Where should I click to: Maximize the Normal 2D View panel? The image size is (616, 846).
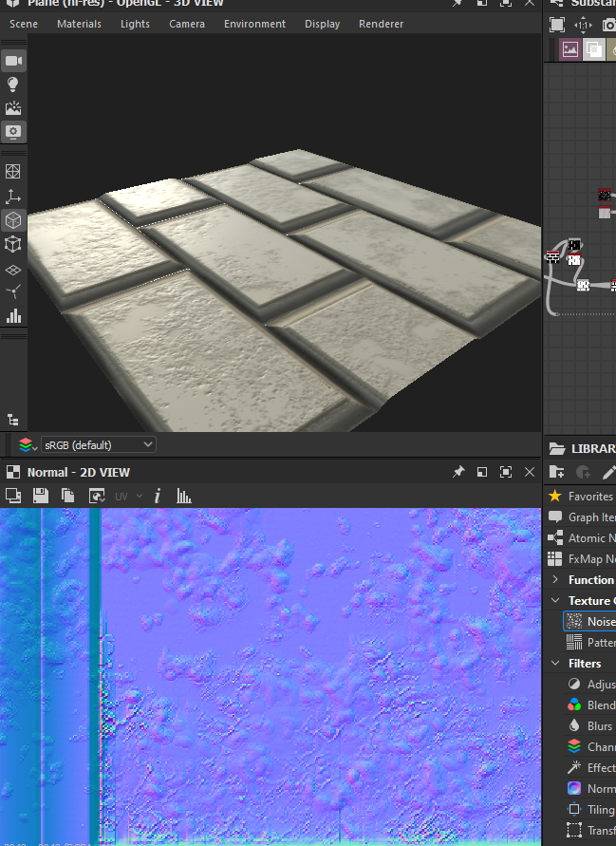[x=505, y=472]
